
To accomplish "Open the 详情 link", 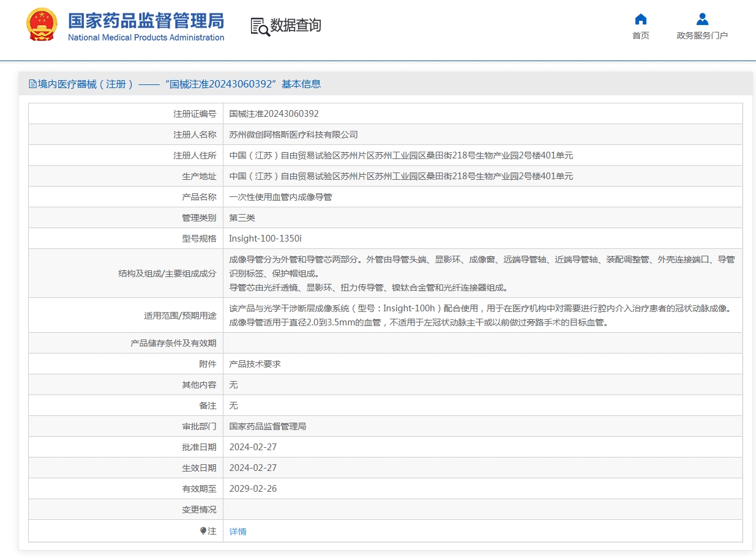I will 238,532.
